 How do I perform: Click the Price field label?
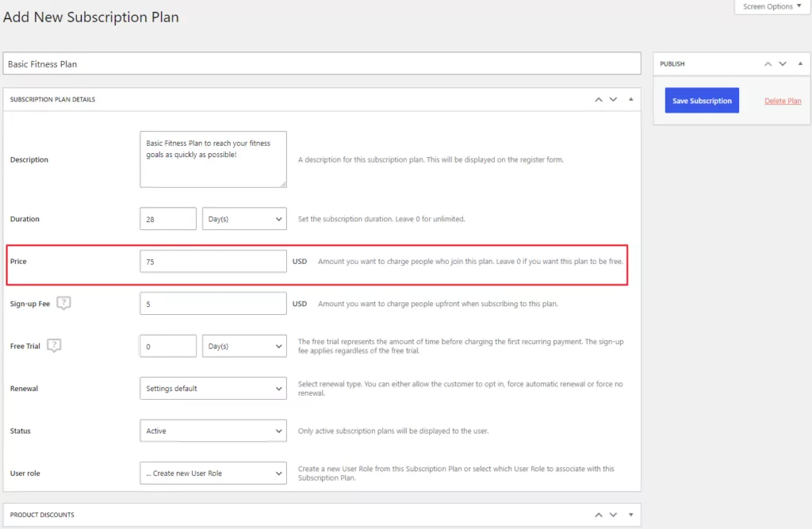18,261
